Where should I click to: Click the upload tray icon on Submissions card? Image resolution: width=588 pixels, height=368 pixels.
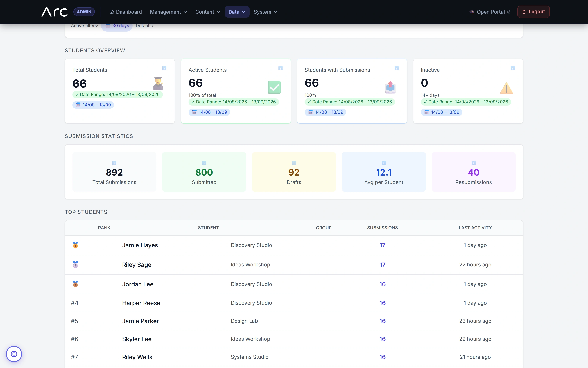390,87
